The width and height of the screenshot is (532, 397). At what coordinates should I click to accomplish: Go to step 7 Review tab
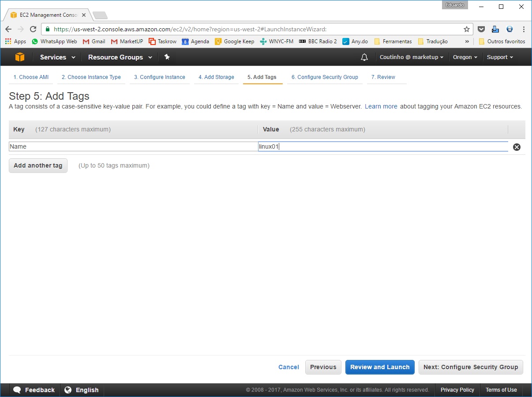click(x=383, y=77)
